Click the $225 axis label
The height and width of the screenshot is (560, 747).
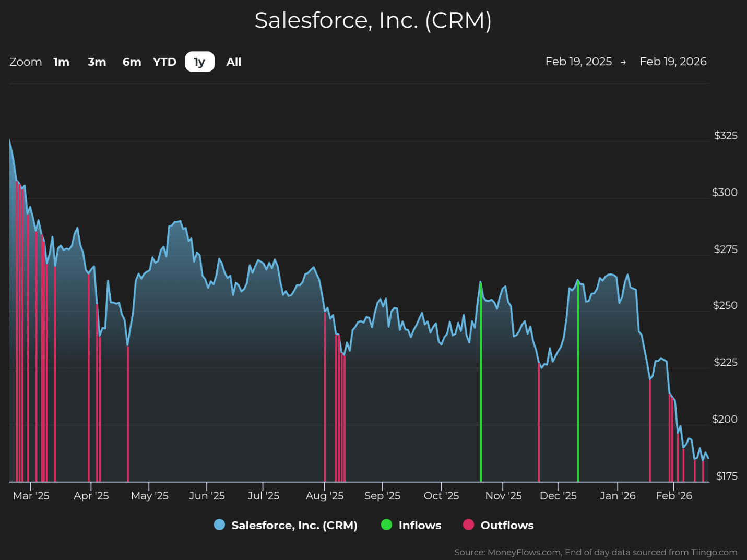point(726,362)
